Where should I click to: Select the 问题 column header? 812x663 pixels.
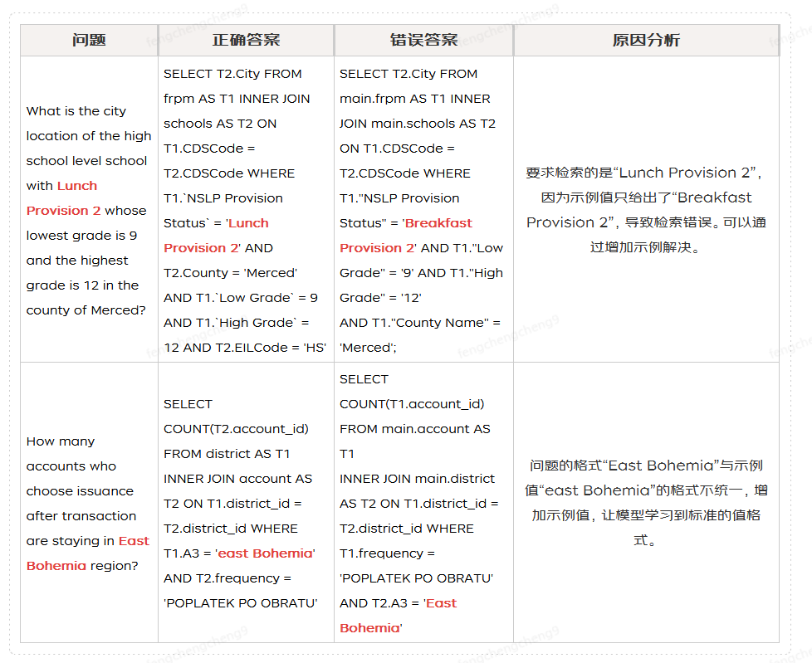pyautogui.click(x=89, y=40)
